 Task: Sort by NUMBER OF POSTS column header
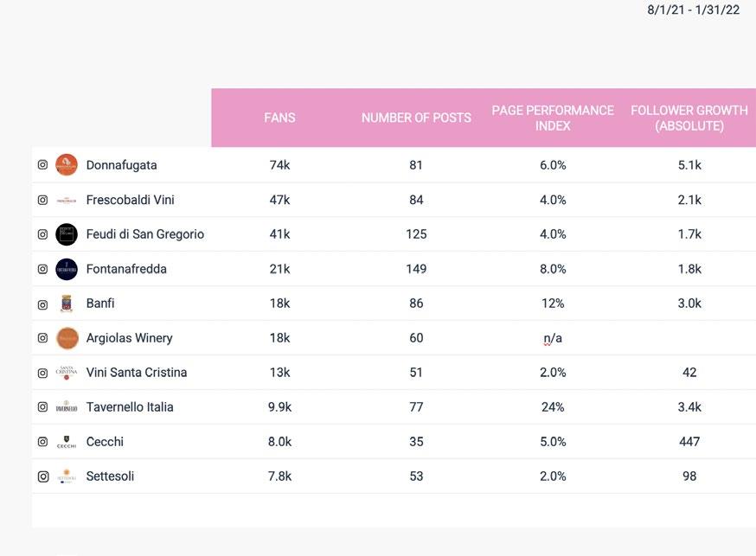pos(416,118)
